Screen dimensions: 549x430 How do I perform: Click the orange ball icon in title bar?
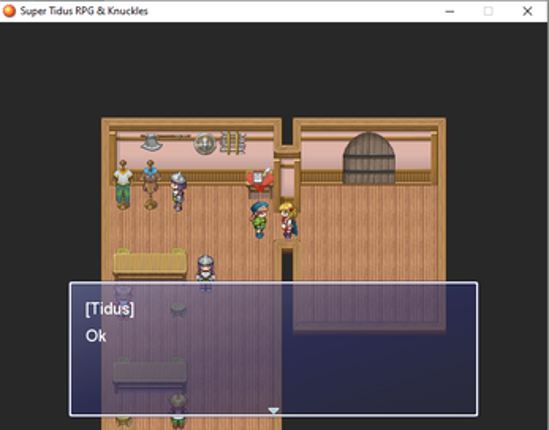[x=9, y=11]
